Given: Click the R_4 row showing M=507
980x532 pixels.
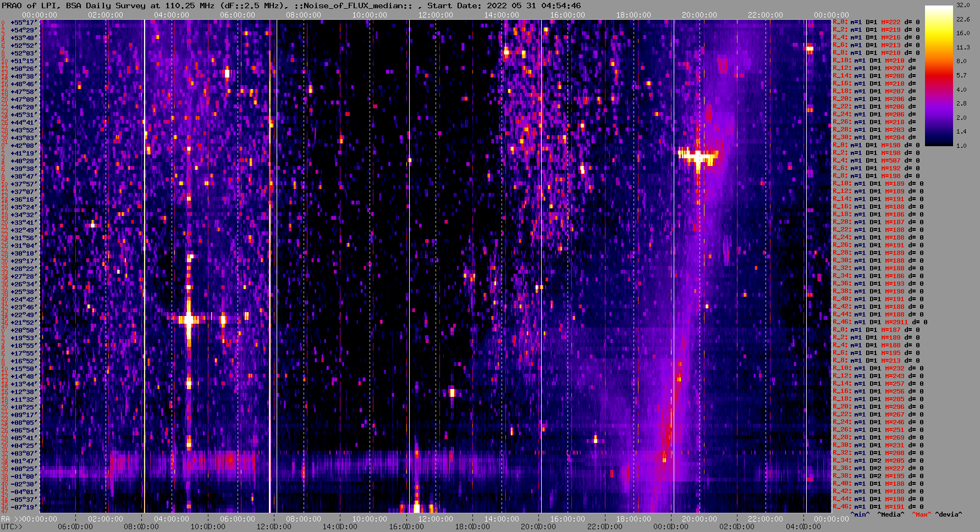Looking at the screenshot, I should coord(876,160).
